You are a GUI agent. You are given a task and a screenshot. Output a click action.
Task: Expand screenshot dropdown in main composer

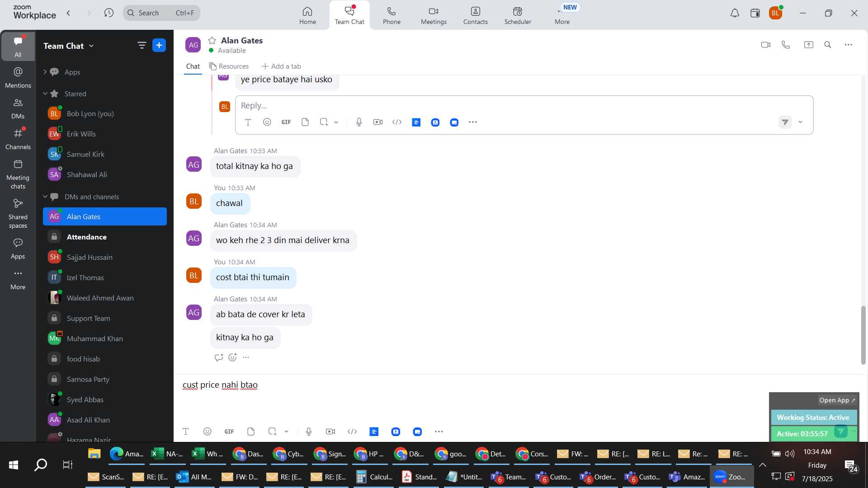point(287,432)
